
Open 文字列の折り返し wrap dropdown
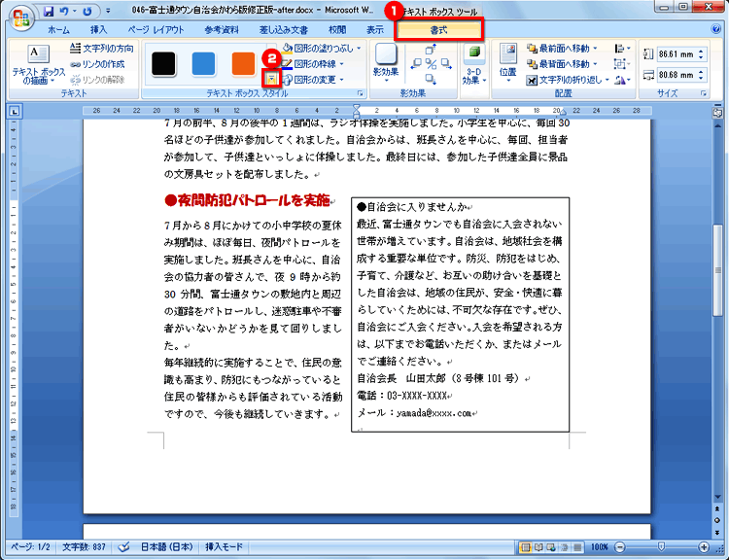coord(569,80)
